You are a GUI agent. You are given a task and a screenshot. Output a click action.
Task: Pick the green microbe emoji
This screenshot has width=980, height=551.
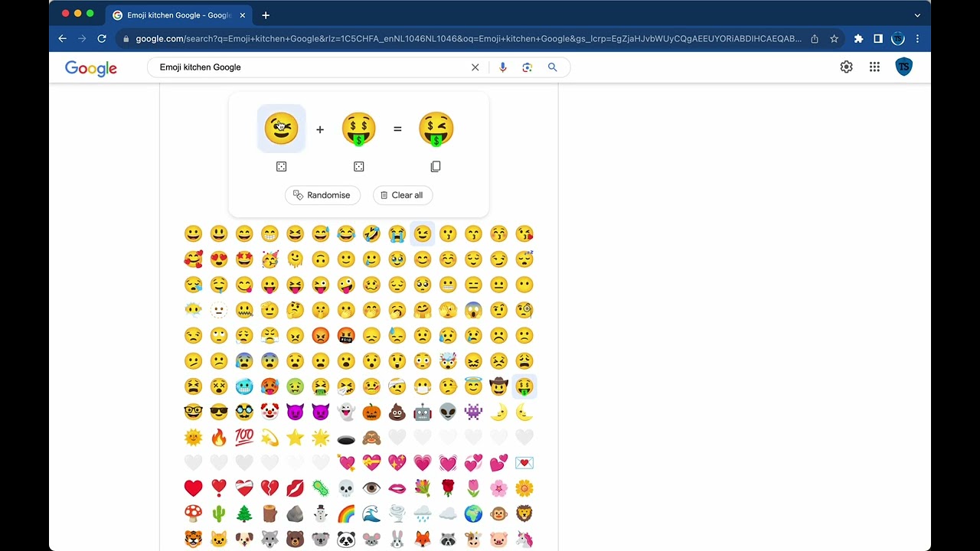[x=320, y=488]
